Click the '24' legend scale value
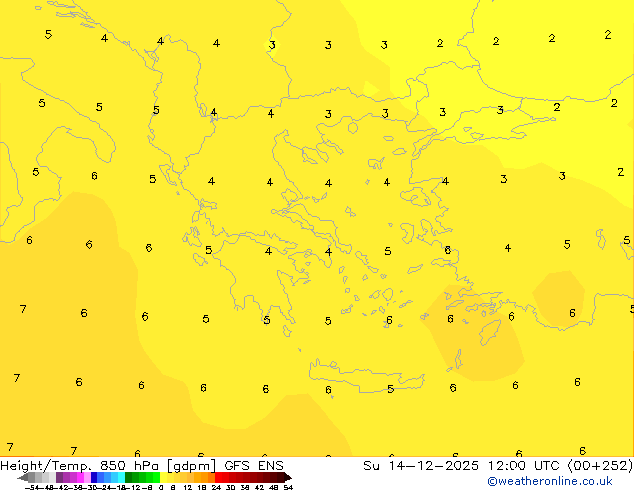 click(216, 487)
